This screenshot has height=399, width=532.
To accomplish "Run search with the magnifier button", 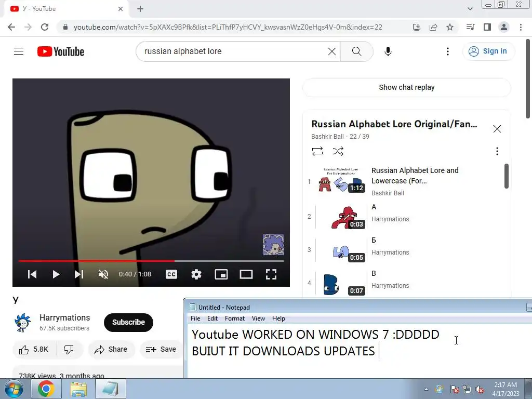I will [x=356, y=51].
